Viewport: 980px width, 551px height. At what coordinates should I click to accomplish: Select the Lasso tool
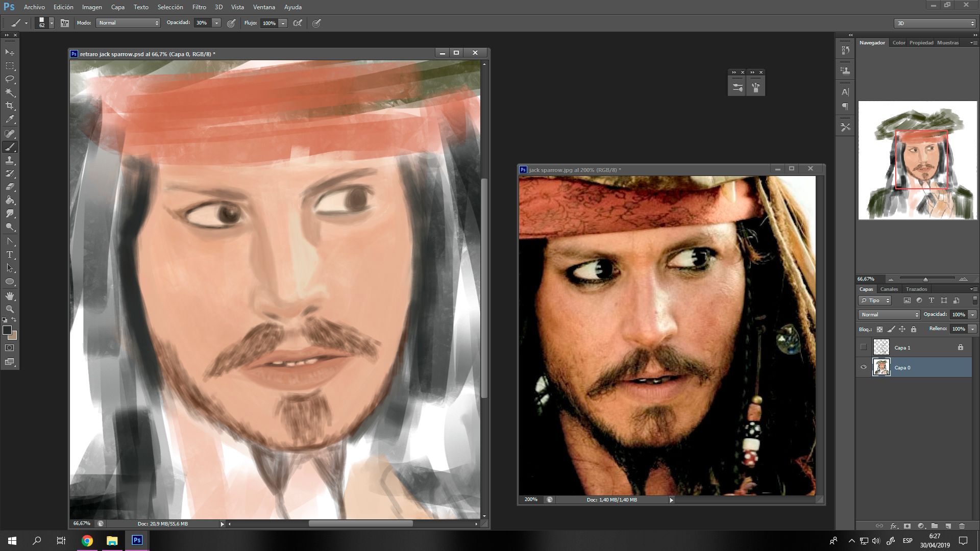(10, 79)
